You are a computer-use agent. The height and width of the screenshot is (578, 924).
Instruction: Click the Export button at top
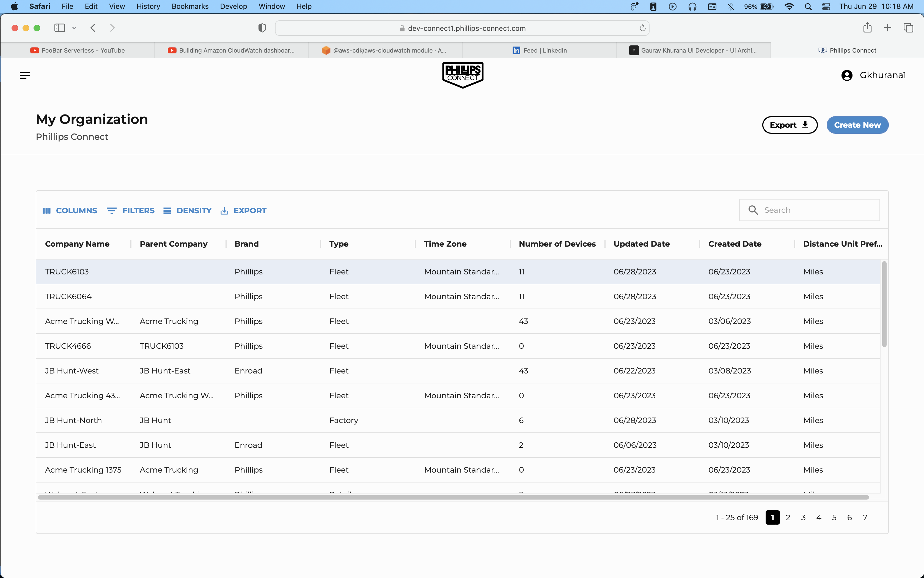tap(790, 125)
